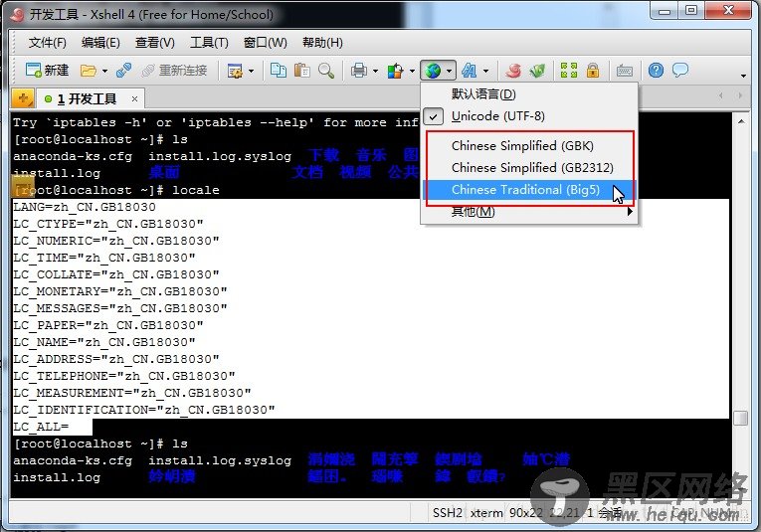Image resolution: width=761 pixels, height=532 pixels.
Task: Expand the 其他(M) submenu
Action: (x=529, y=212)
